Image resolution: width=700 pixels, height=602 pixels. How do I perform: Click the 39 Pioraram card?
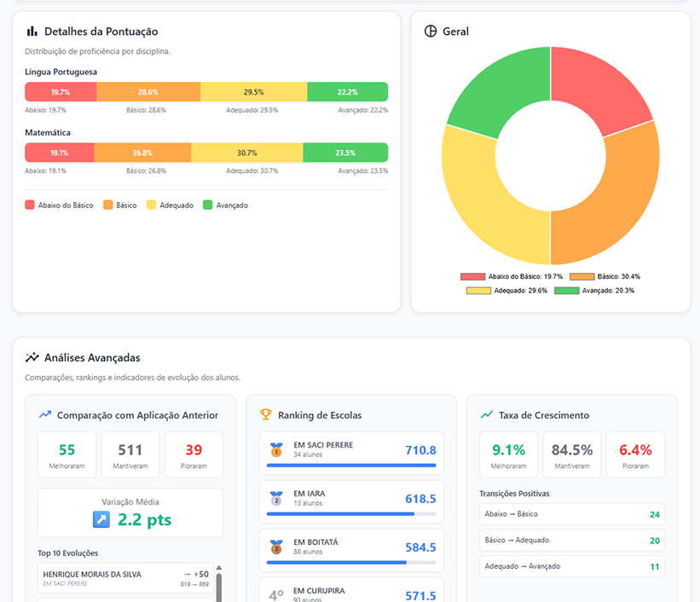[x=194, y=454]
